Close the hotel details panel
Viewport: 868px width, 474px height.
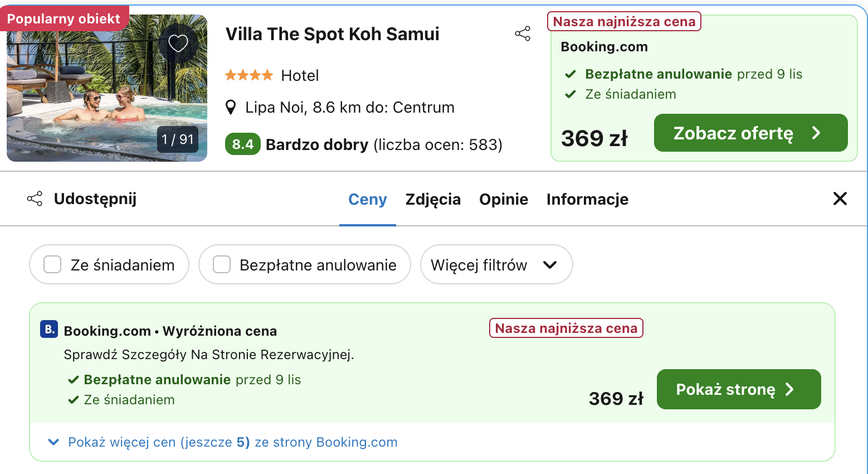[840, 199]
